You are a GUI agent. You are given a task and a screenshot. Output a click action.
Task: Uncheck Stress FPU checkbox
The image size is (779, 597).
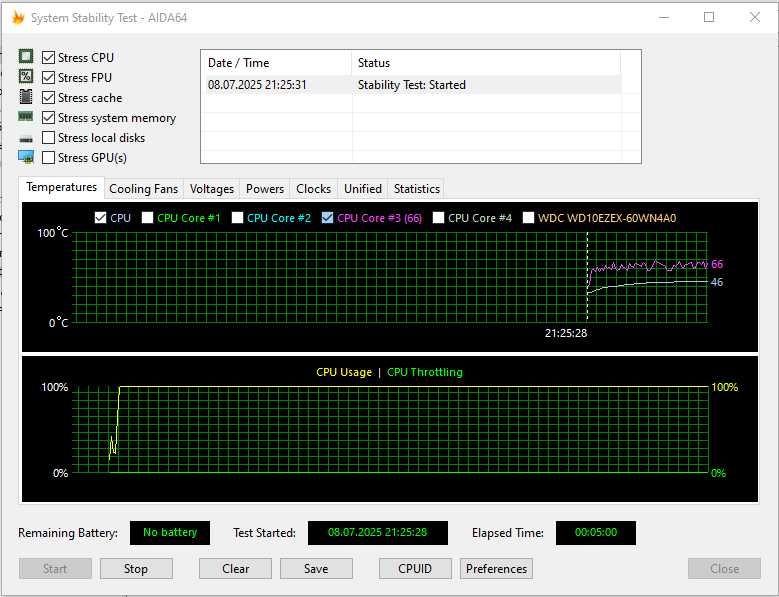point(48,77)
